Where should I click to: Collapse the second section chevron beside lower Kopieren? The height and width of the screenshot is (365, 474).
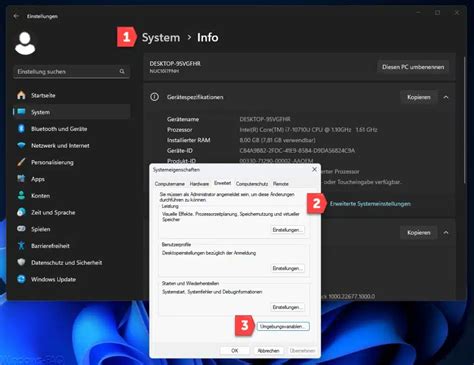(446, 233)
